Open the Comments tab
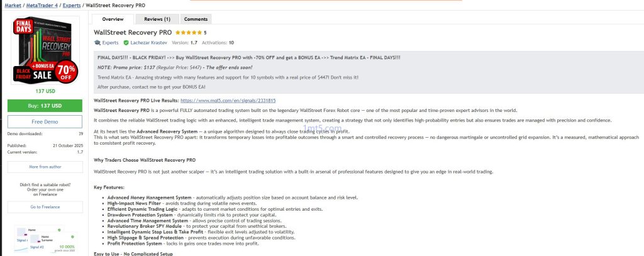This screenshot has width=644, height=256. point(196,19)
